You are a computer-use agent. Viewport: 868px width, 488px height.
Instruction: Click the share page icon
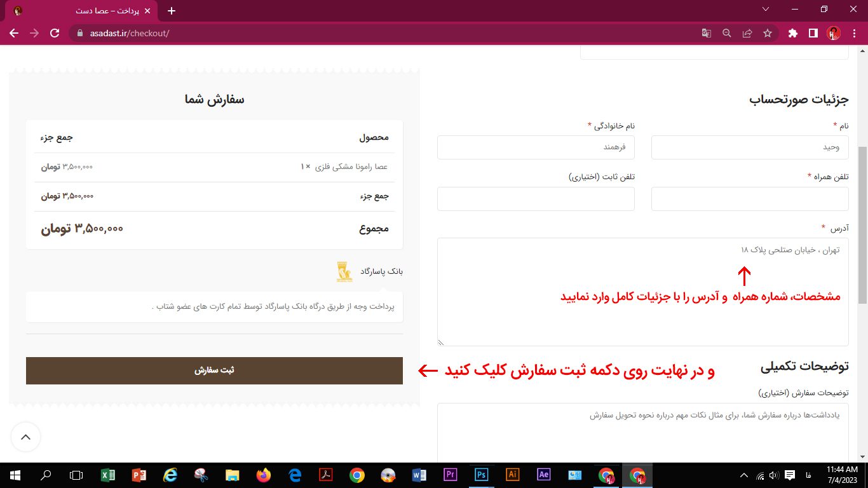click(x=747, y=33)
